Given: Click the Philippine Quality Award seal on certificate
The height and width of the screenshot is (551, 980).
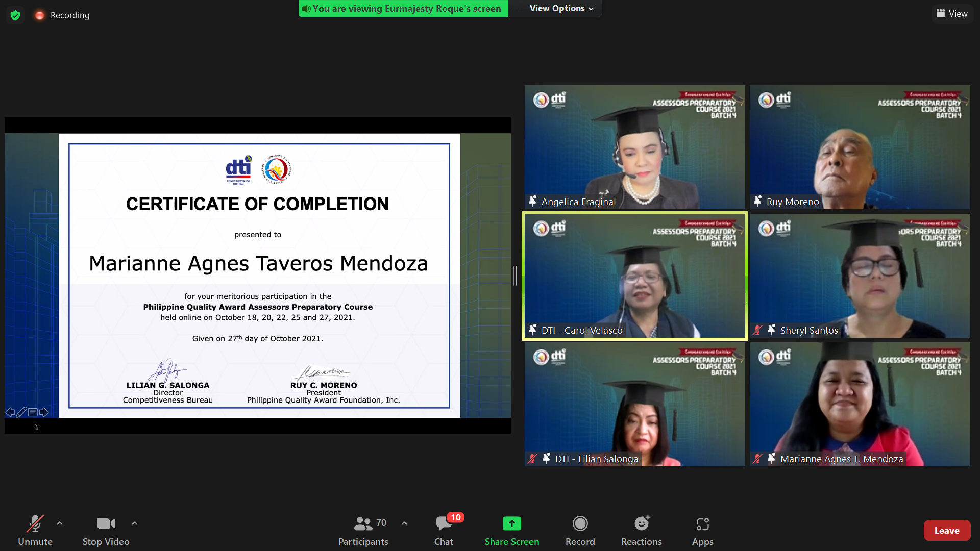Looking at the screenshot, I should pos(276,169).
